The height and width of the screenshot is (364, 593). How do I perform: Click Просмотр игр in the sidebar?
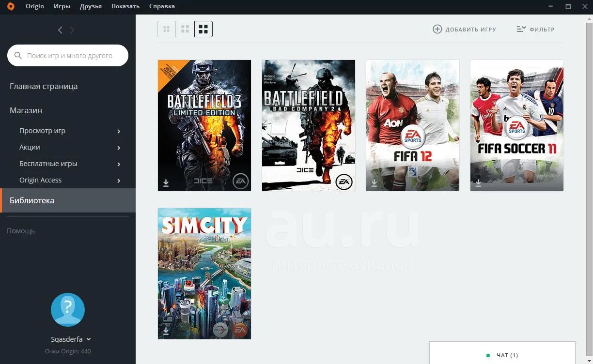[x=42, y=131]
